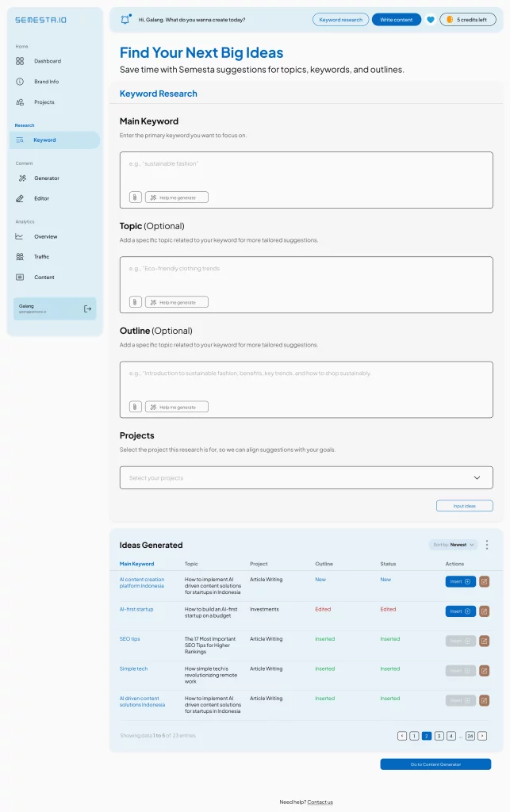The height and width of the screenshot is (812, 510).
Task: Click the notification bell icon
Action: [x=125, y=20]
